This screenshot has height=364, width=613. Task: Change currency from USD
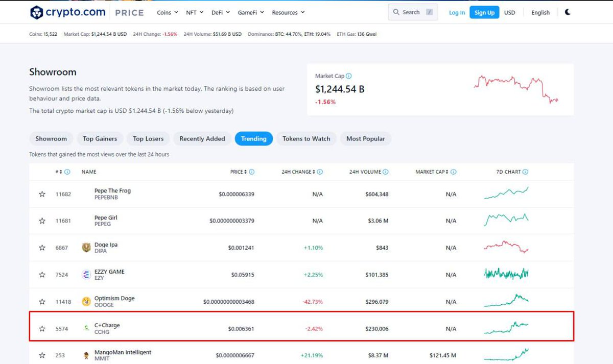[x=509, y=13]
